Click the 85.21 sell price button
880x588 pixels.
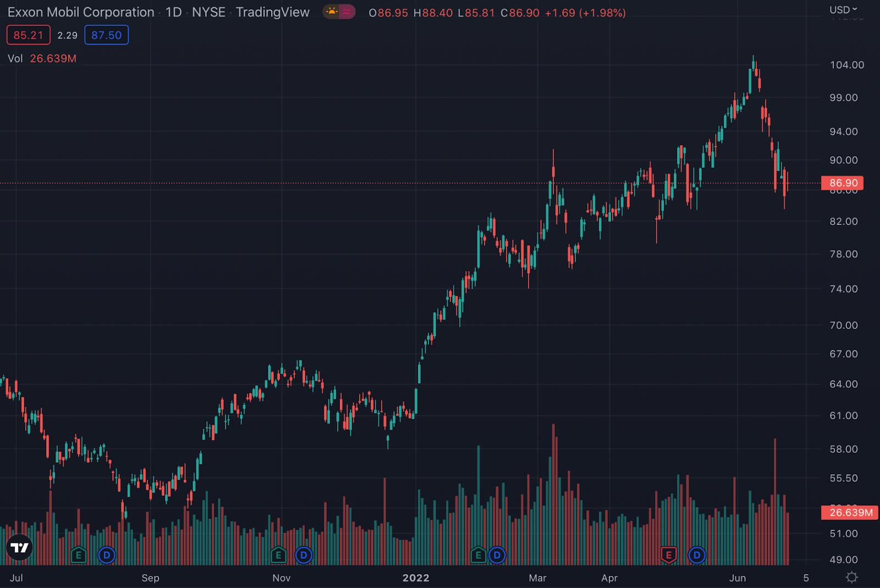(29, 35)
